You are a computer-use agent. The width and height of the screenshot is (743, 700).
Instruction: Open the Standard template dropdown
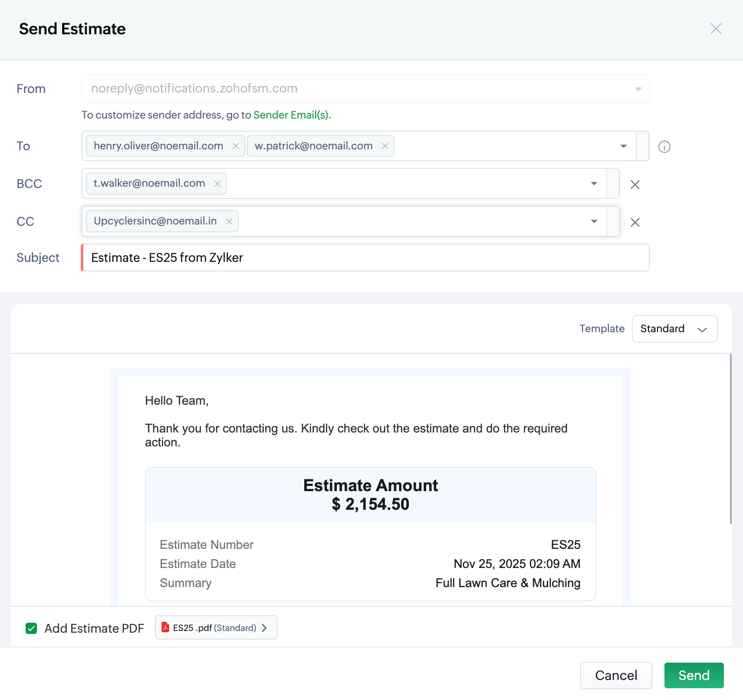pyautogui.click(x=674, y=329)
